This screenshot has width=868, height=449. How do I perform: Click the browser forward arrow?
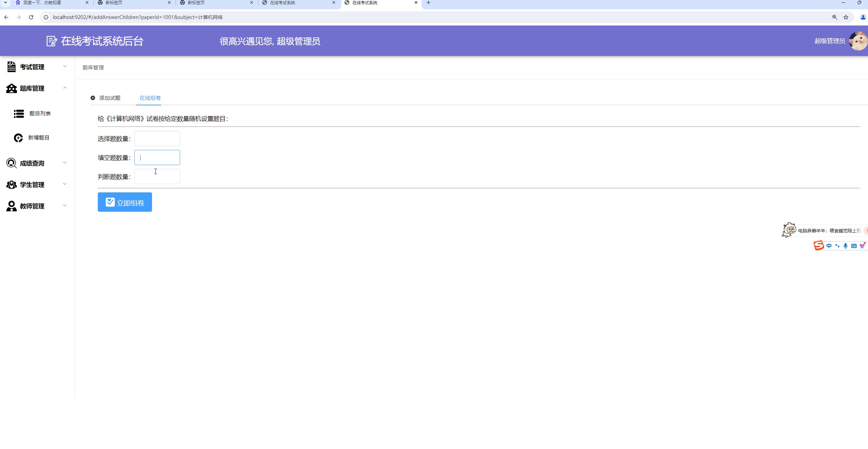tap(19, 17)
